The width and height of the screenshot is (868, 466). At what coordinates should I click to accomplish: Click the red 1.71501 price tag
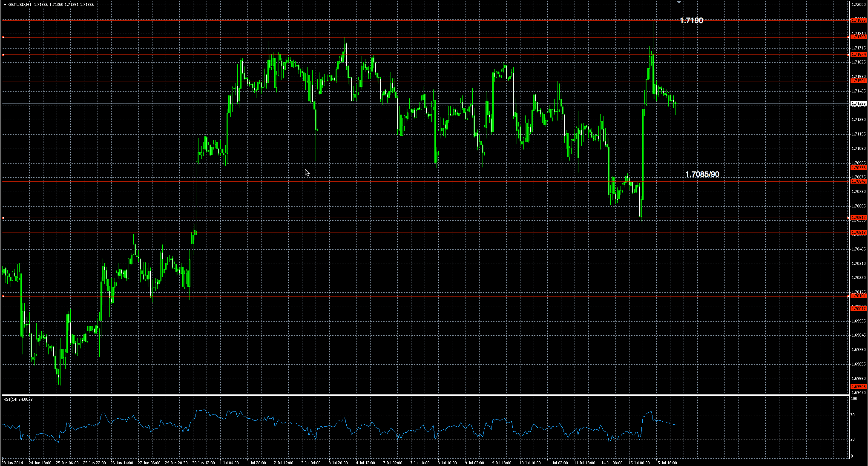click(x=858, y=81)
